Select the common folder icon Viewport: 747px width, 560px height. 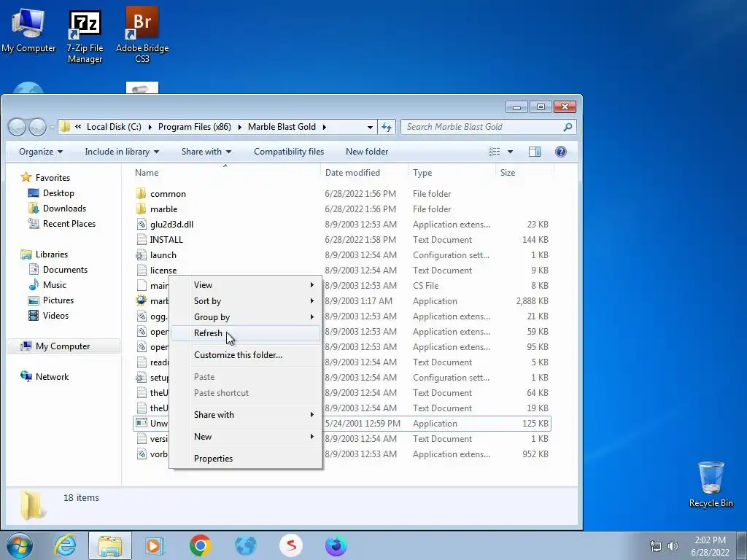141,193
